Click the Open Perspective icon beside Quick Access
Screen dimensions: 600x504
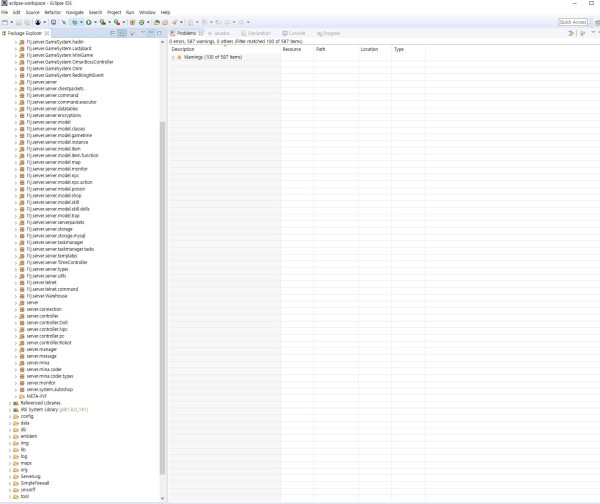(597, 23)
